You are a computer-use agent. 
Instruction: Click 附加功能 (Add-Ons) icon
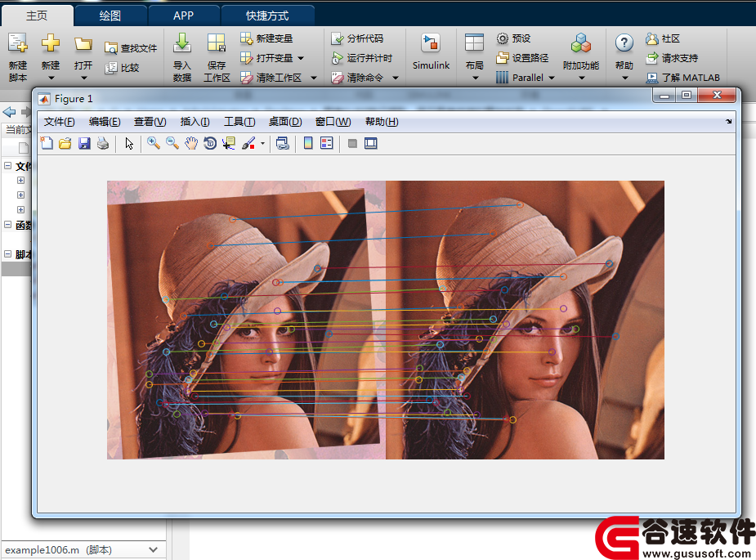[581, 43]
